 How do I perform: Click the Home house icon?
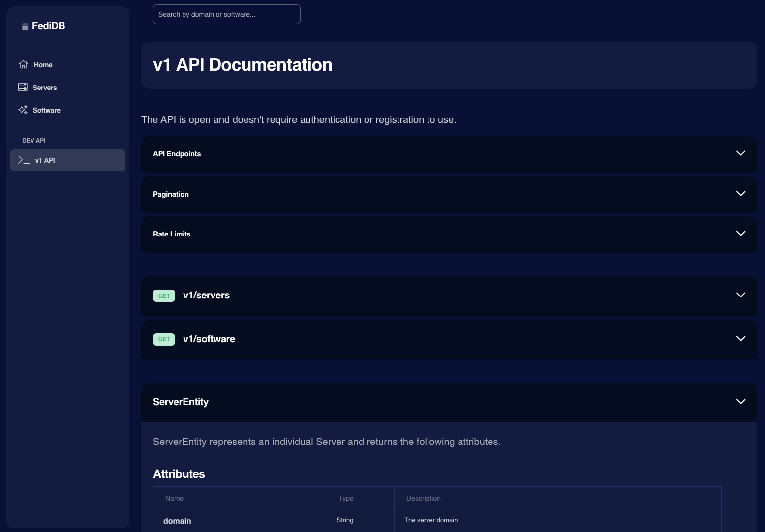[23, 64]
